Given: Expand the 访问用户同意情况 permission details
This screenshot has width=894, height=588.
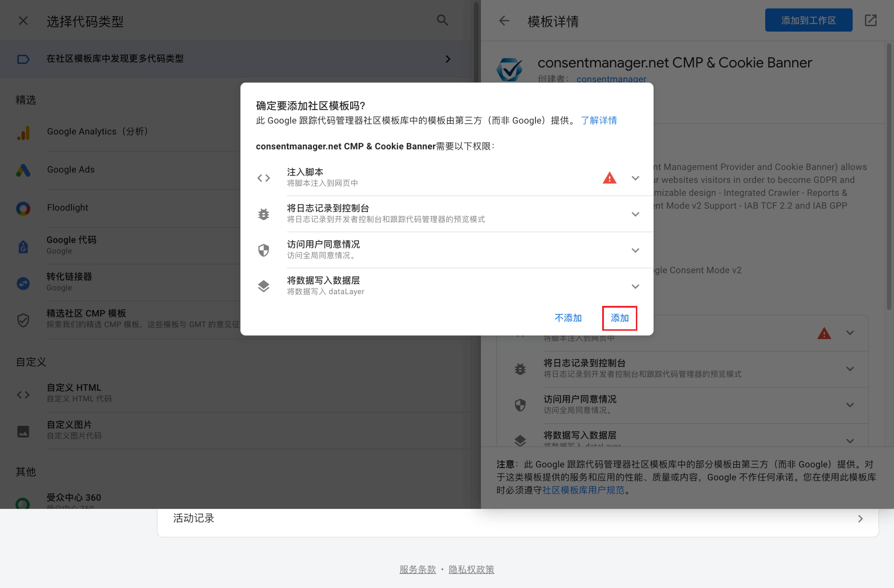Looking at the screenshot, I should coord(636,250).
